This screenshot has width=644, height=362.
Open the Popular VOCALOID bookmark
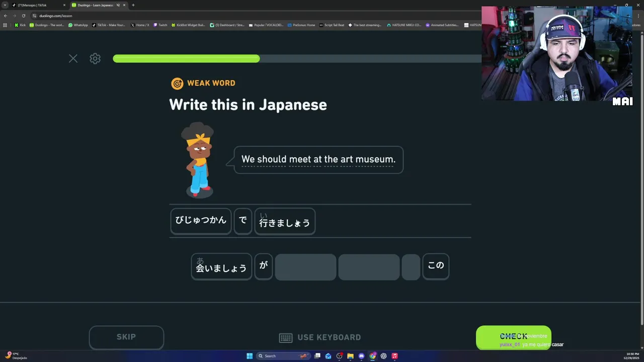point(266,25)
